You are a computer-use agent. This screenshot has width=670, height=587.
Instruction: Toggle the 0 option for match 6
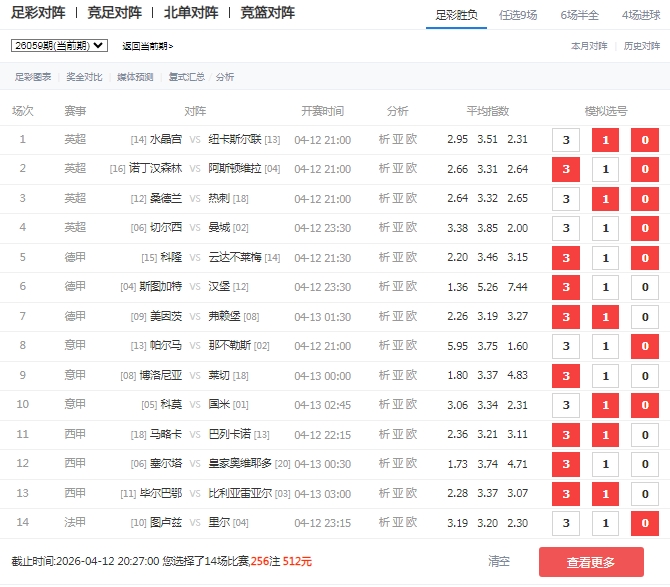click(x=644, y=287)
